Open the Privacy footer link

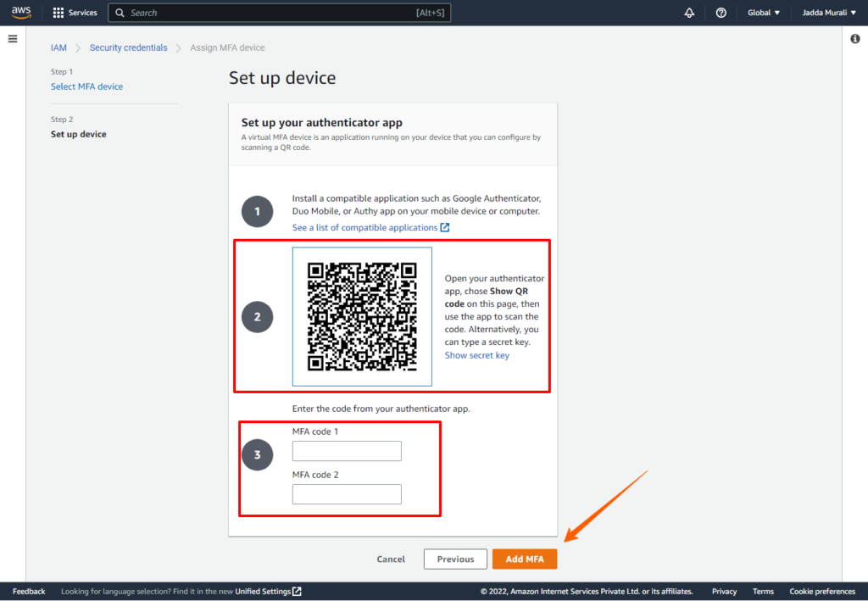pyautogui.click(x=724, y=592)
